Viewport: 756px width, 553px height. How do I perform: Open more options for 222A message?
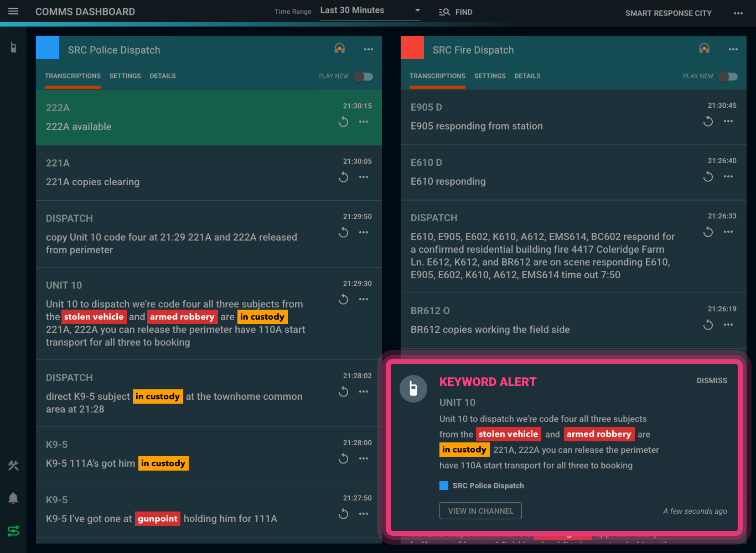(x=364, y=122)
